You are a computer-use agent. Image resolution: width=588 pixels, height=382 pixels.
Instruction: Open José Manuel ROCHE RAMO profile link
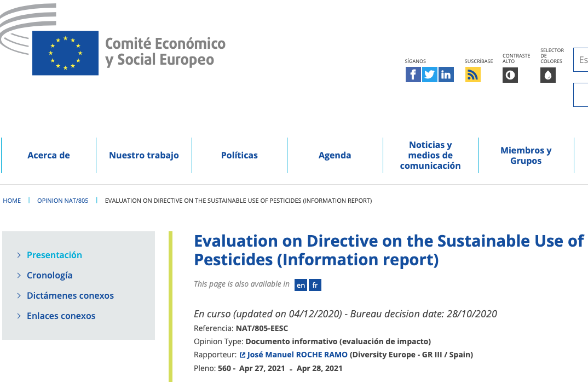point(297,355)
